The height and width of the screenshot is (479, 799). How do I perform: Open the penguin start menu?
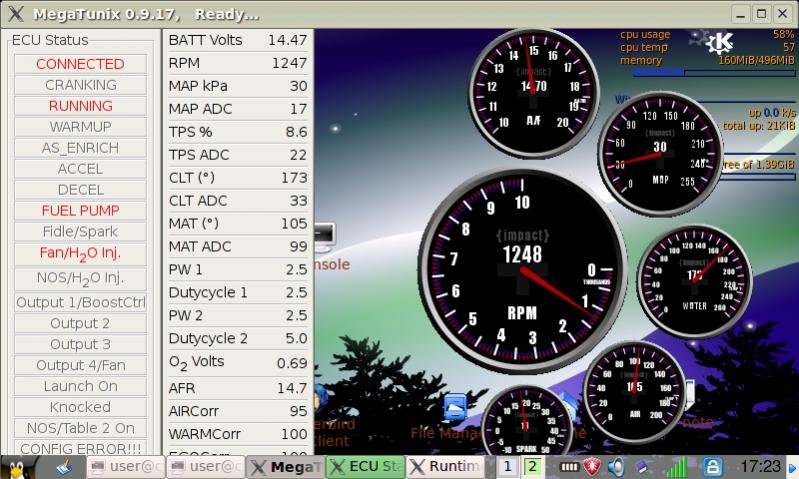point(19,466)
